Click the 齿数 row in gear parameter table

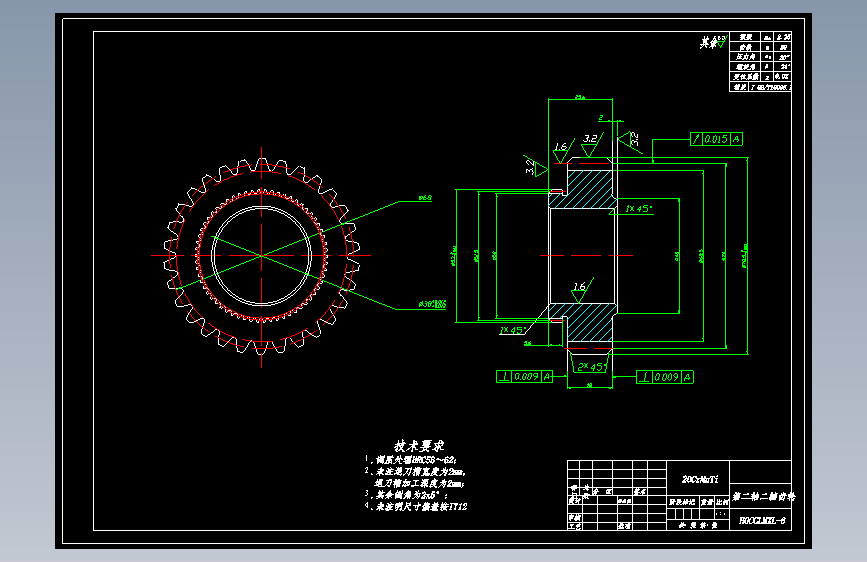[760, 47]
